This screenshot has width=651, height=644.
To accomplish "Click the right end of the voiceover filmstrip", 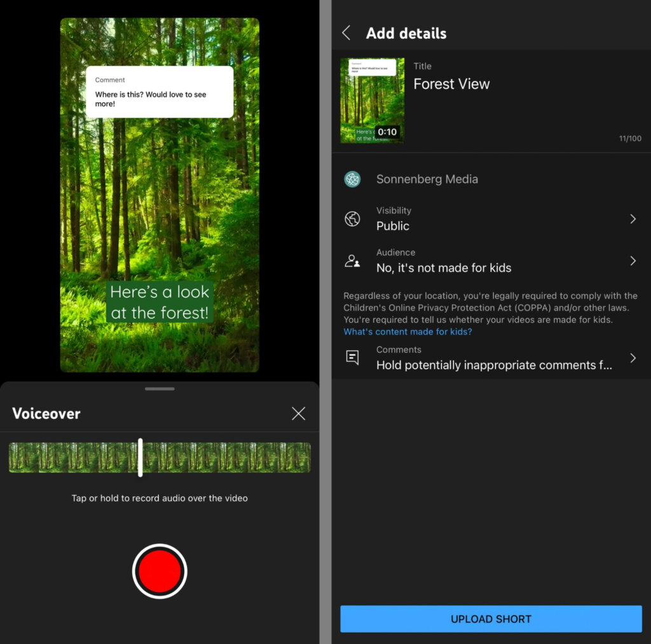I will coord(304,457).
